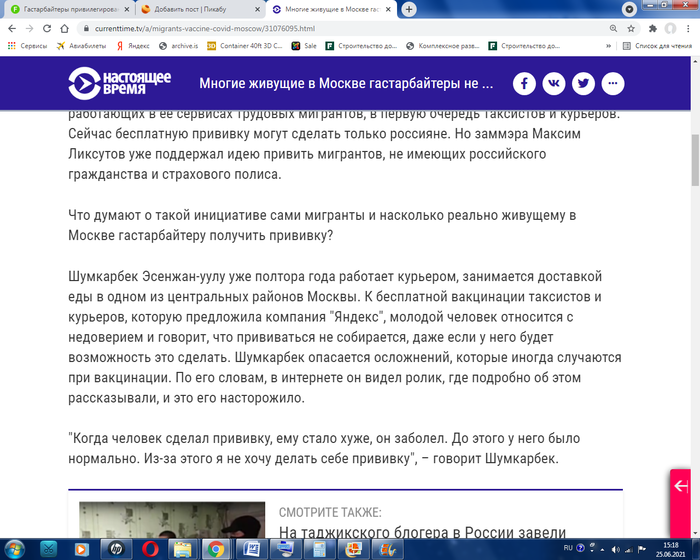
Task: Open the HP taskbar application
Action: (116, 549)
